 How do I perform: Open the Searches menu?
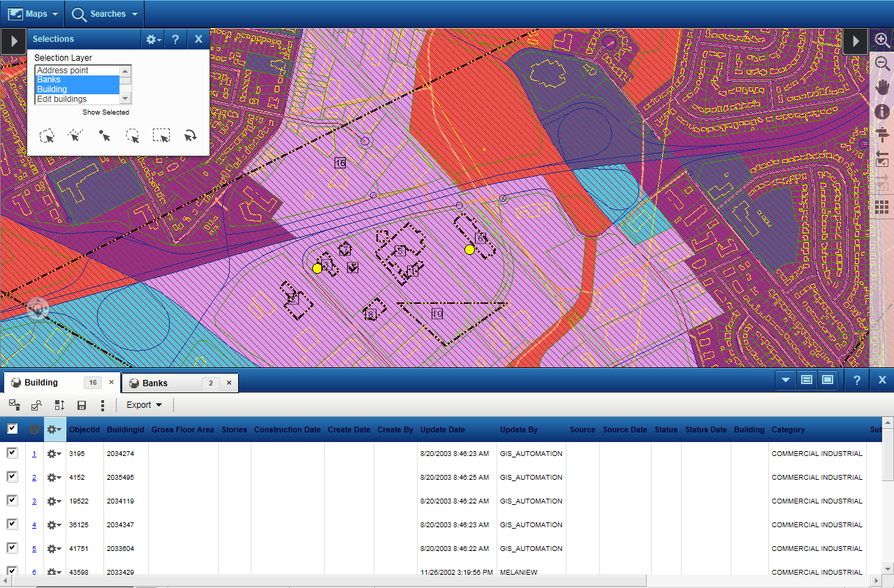tap(105, 14)
